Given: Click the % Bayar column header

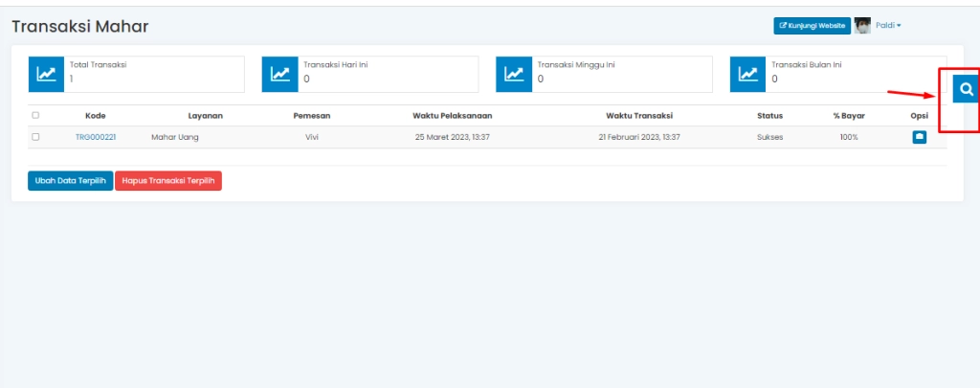Looking at the screenshot, I should tap(849, 116).
